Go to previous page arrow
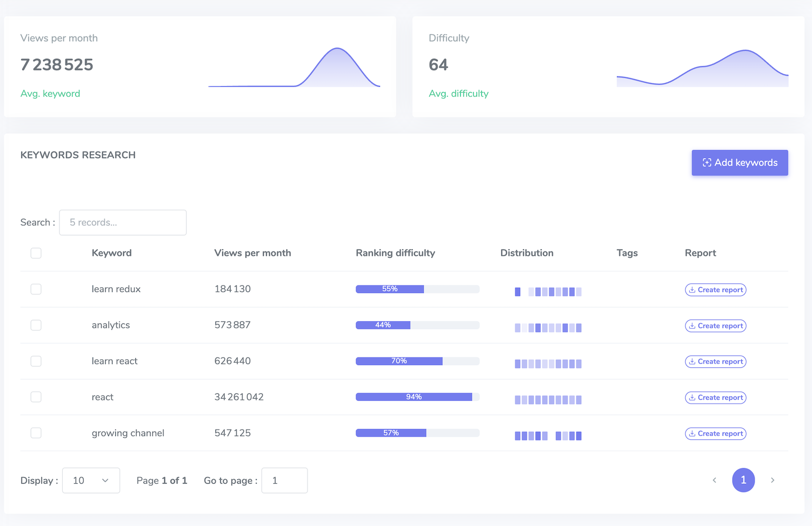 pos(715,480)
